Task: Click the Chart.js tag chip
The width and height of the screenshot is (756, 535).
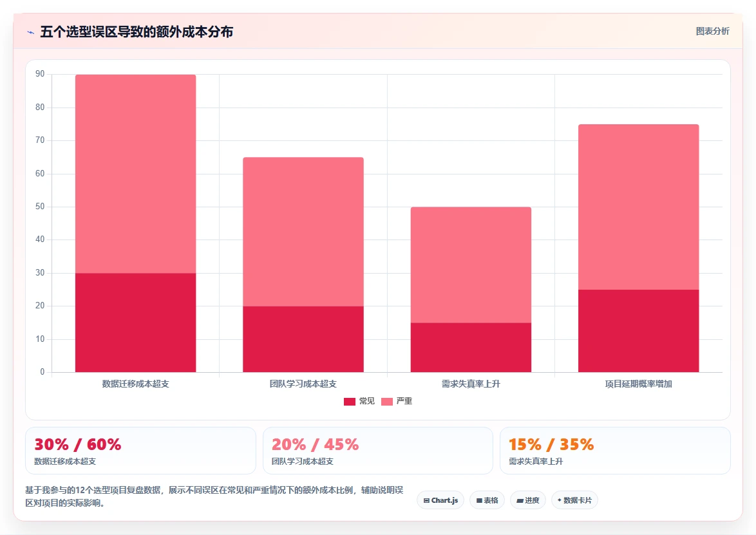Action: (440, 500)
